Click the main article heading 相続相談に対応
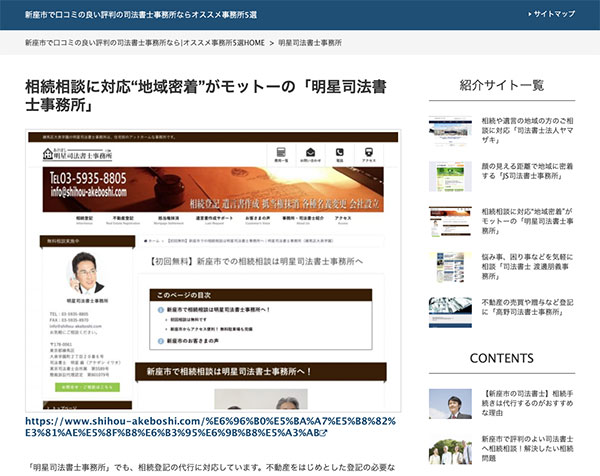Screen dimensions: 600x476 (206, 96)
